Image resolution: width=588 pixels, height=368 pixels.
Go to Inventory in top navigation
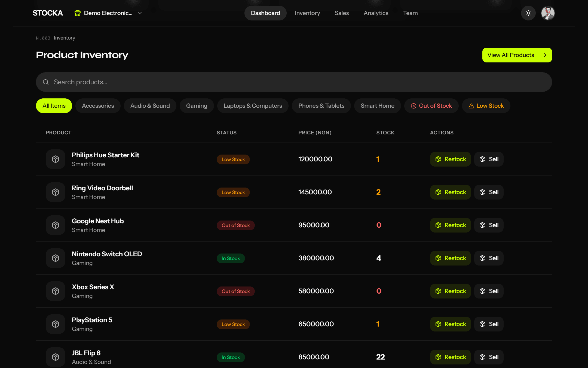tap(307, 13)
